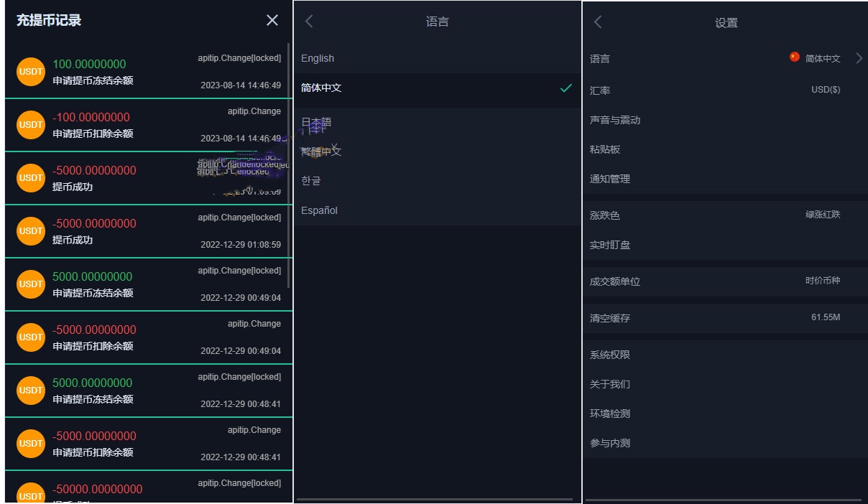
Task: Open 关于我们 page
Action: tap(610, 384)
